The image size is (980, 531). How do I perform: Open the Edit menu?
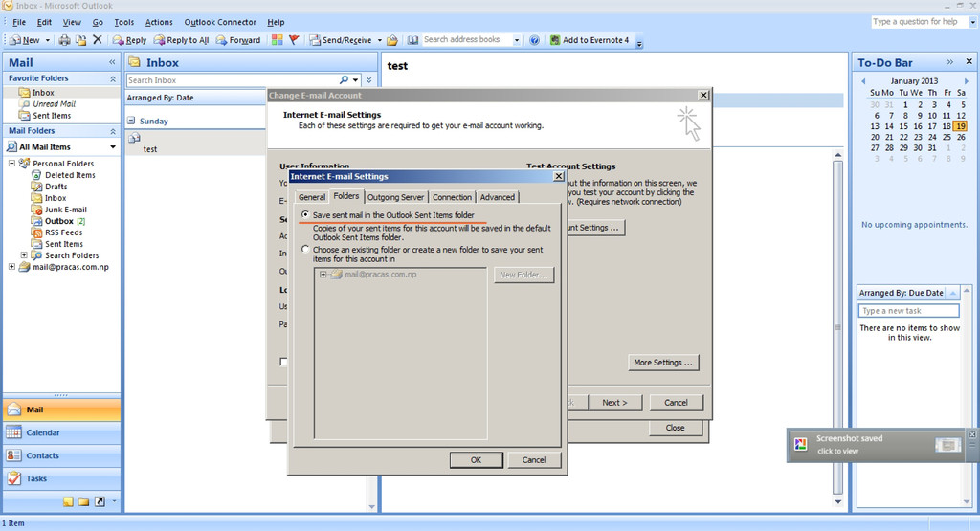point(44,22)
